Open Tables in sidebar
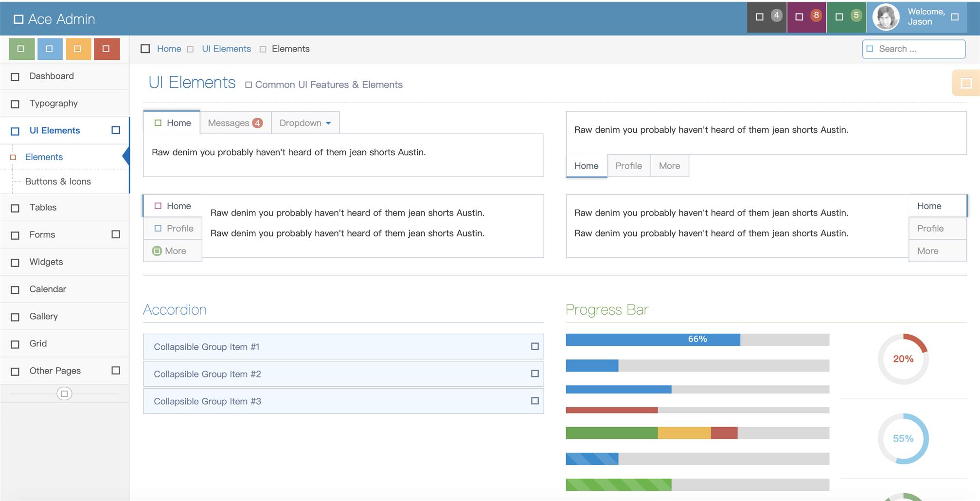 pyautogui.click(x=65, y=208)
